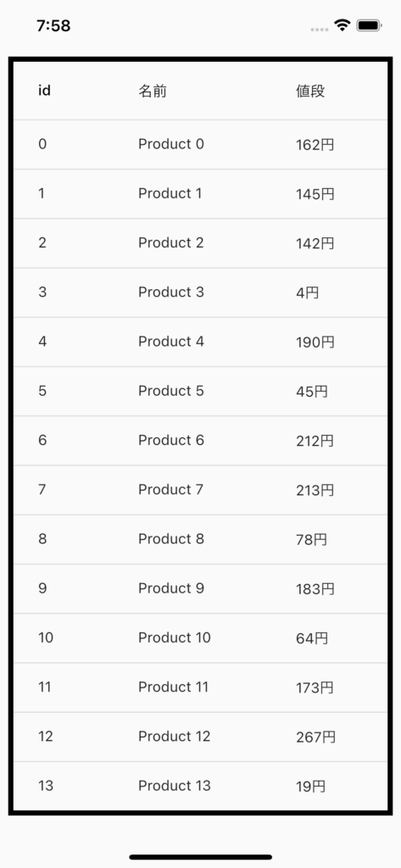
Task: Sort by the 値段 column header
Action: point(310,91)
